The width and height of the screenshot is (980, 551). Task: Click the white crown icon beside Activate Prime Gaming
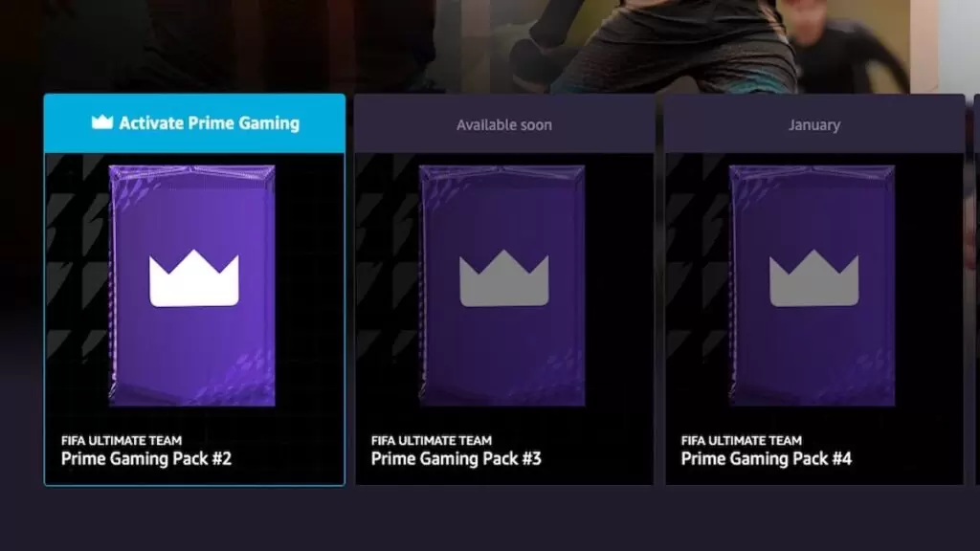[x=102, y=122]
